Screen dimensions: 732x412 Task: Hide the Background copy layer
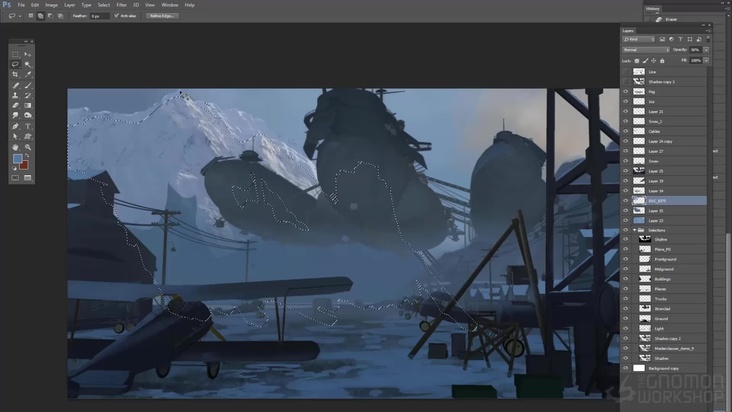pos(626,368)
